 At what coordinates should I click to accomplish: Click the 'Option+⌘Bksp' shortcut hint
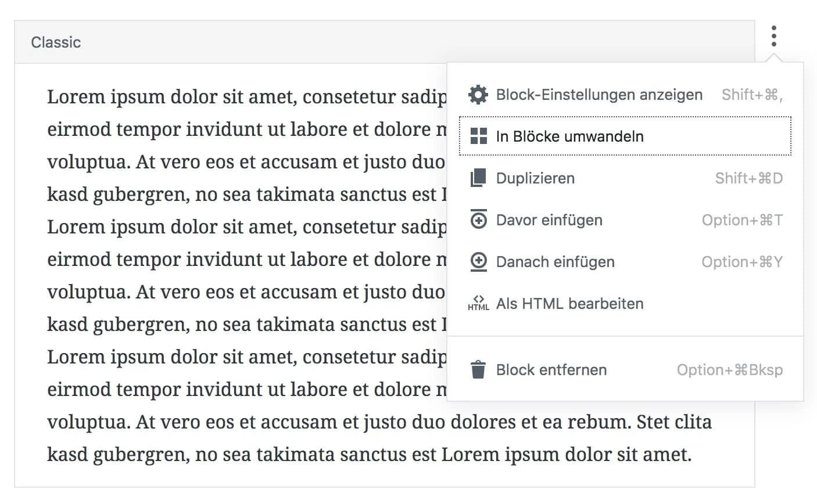point(729,370)
